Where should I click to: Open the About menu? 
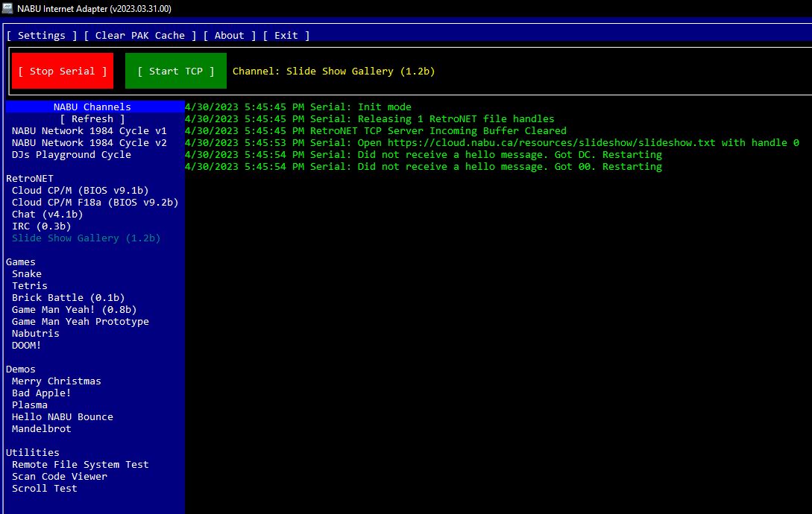click(230, 35)
